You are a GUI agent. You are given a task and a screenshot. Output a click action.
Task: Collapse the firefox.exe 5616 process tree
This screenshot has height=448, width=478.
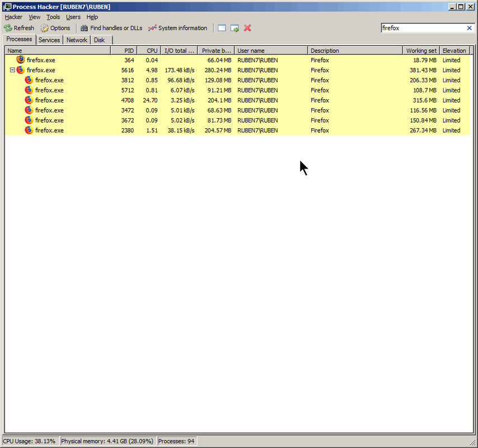pyautogui.click(x=12, y=70)
